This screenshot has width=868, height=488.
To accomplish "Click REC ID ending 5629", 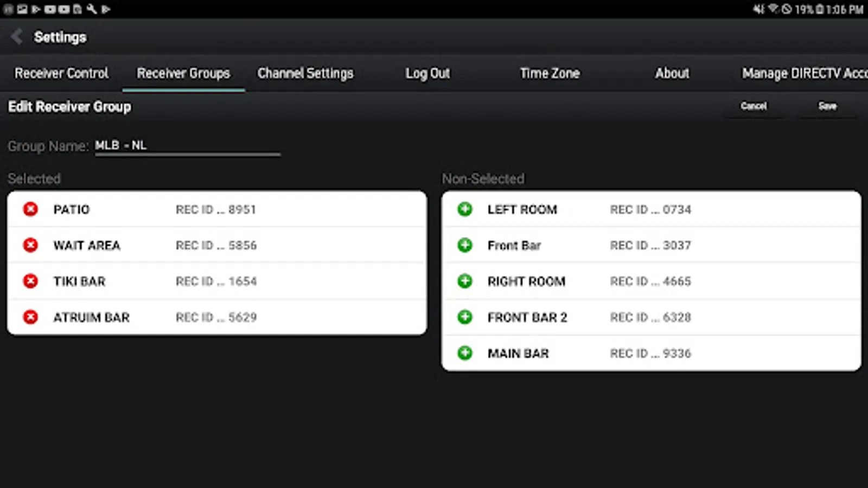I will pos(216,317).
